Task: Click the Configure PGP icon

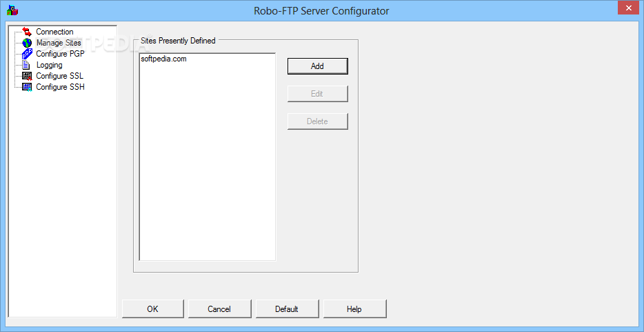Action: pos(27,54)
